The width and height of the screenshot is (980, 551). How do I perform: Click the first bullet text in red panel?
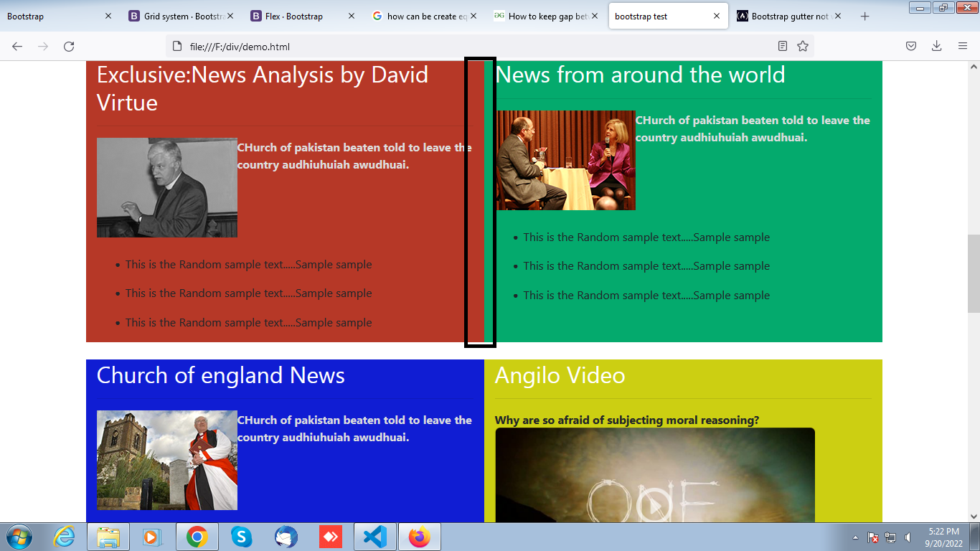point(248,265)
